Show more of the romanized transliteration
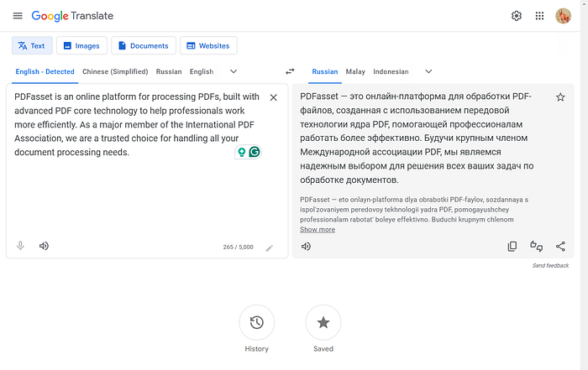 coord(318,230)
